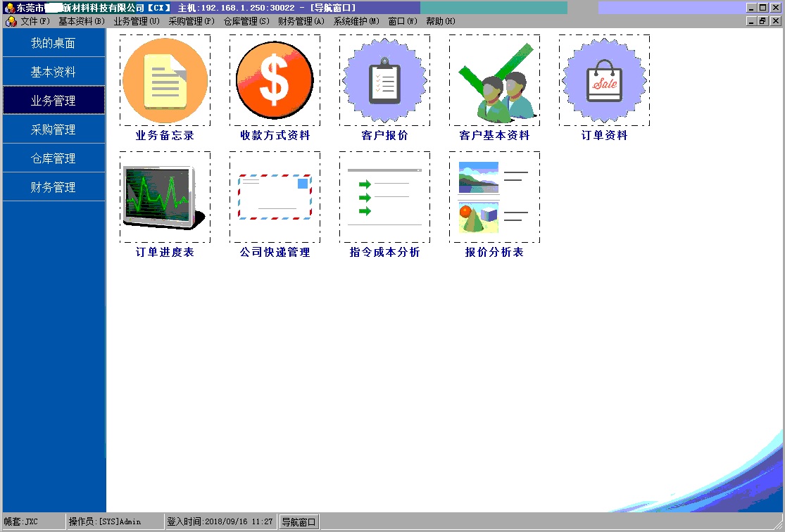Click the 导航窗口 button in status bar
This screenshot has height=532, width=785.
(x=299, y=522)
